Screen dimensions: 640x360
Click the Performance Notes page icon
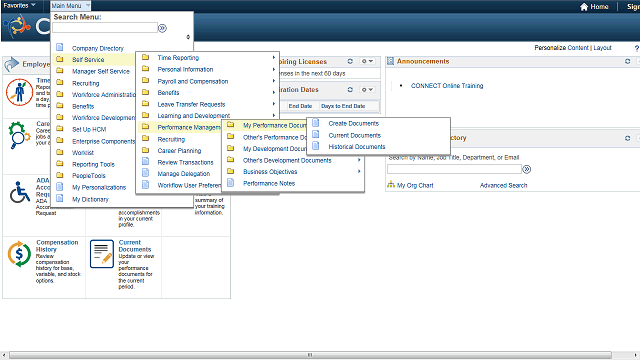[x=230, y=182]
